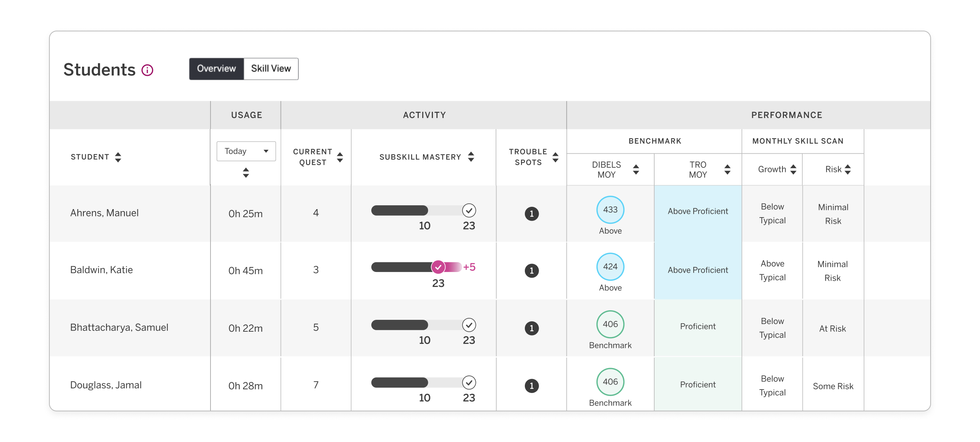Toggle sorting on the Risk column
This screenshot has height=442, width=980.
(847, 169)
